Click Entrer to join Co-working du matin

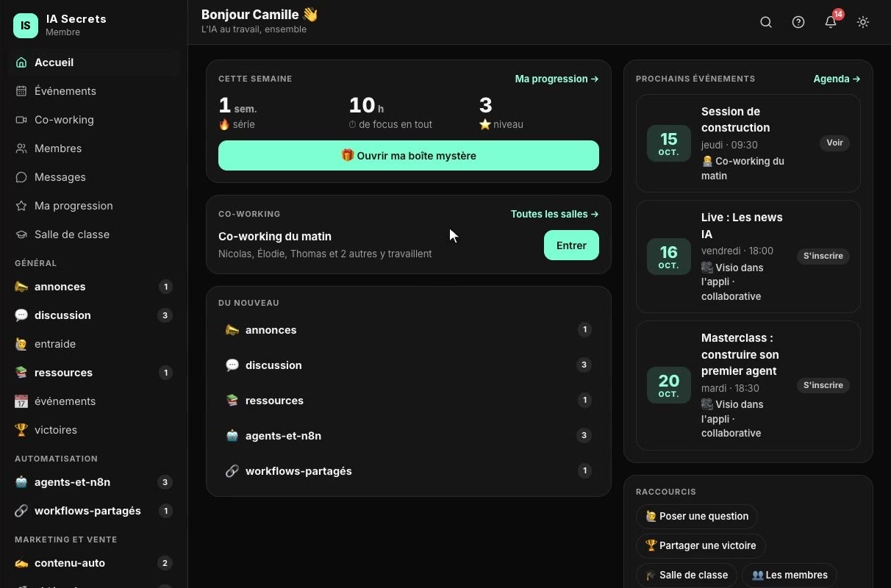pos(571,245)
